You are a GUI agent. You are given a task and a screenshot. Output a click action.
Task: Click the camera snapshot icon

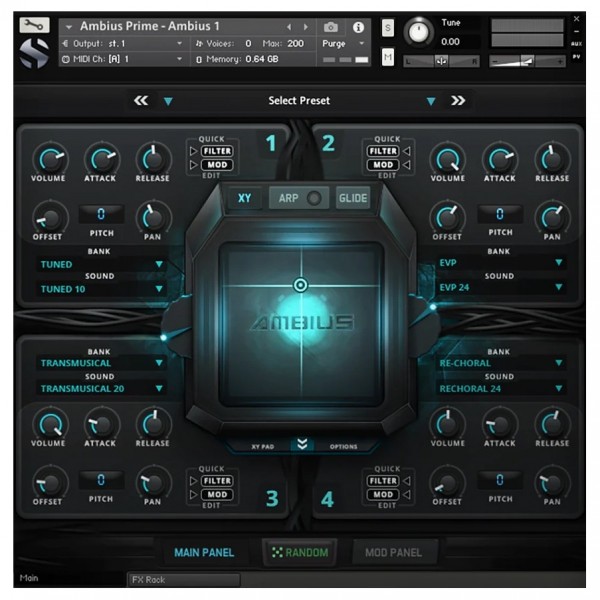(331, 27)
